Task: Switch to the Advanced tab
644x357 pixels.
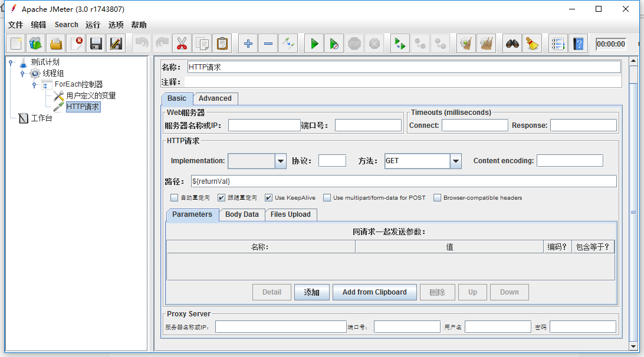Action: click(x=215, y=98)
